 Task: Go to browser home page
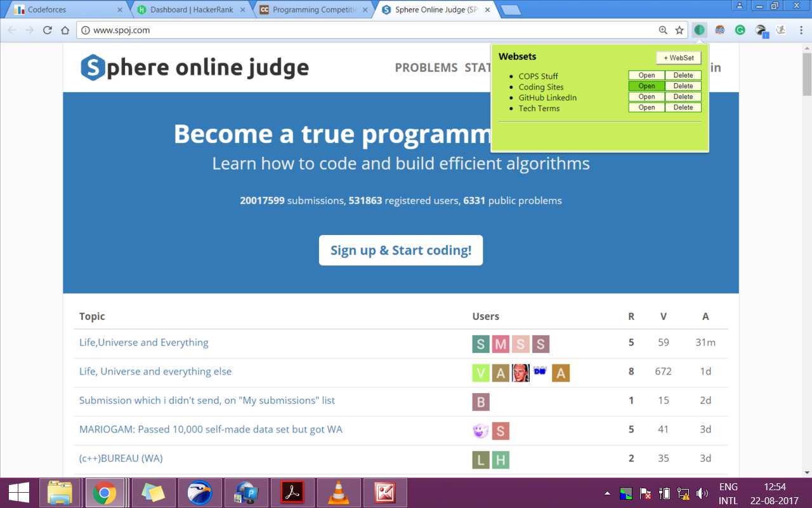pyautogui.click(x=65, y=30)
